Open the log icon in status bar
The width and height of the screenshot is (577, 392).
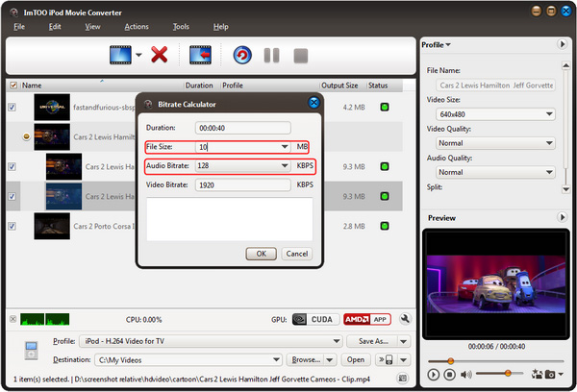pos(403,378)
